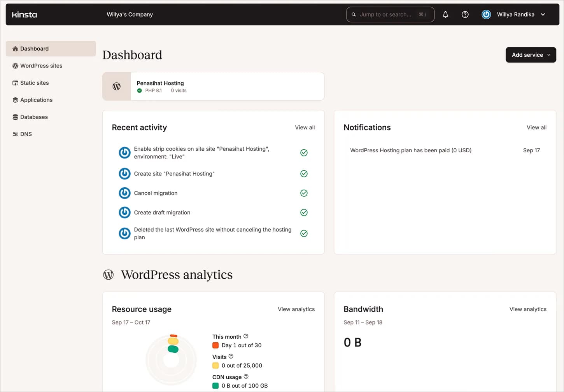
Task: Focus the Jump to or search field
Action: pyautogui.click(x=389, y=14)
